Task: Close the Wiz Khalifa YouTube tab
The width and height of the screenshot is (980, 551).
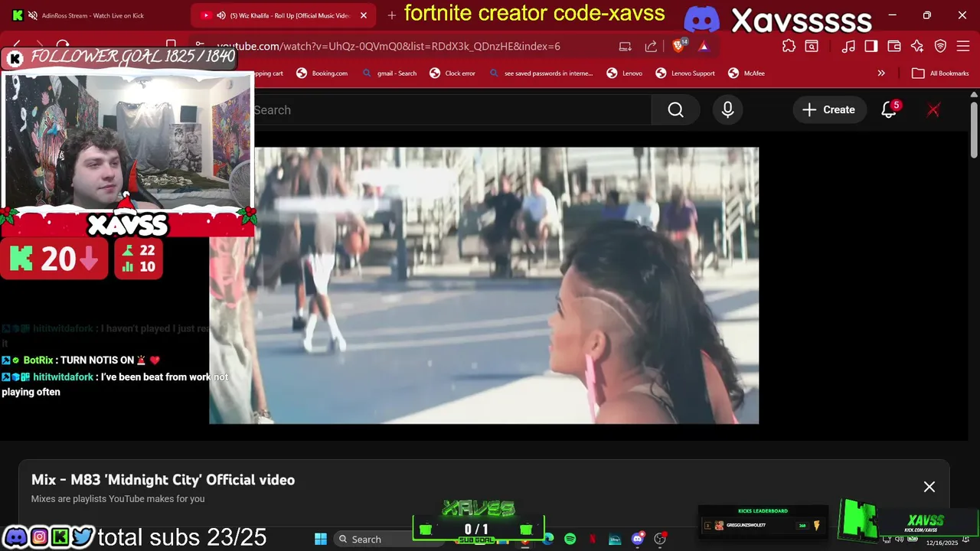Action: (364, 15)
